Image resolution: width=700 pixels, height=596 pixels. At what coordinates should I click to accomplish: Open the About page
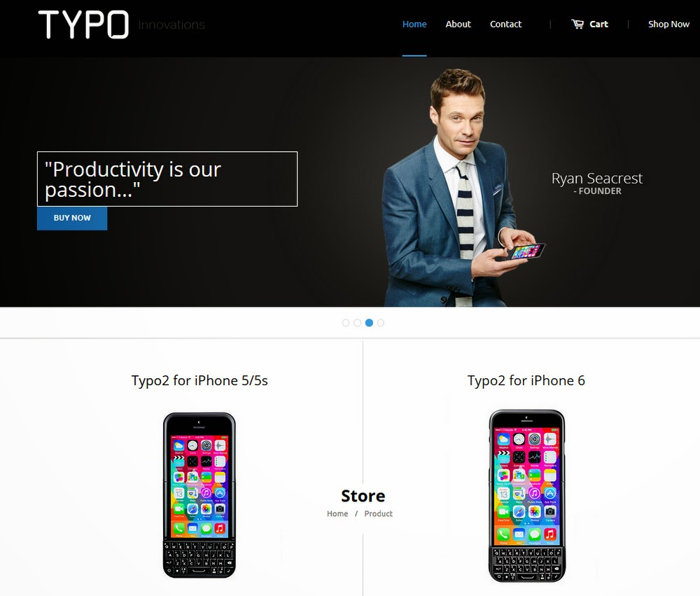458,24
